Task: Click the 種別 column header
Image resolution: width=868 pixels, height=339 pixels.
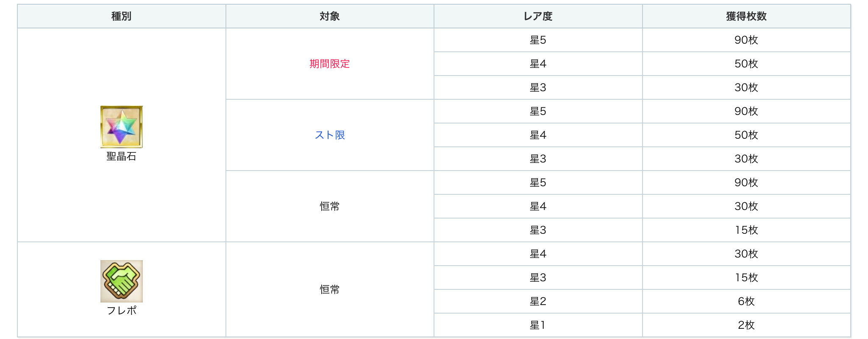Action: pos(121,16)
